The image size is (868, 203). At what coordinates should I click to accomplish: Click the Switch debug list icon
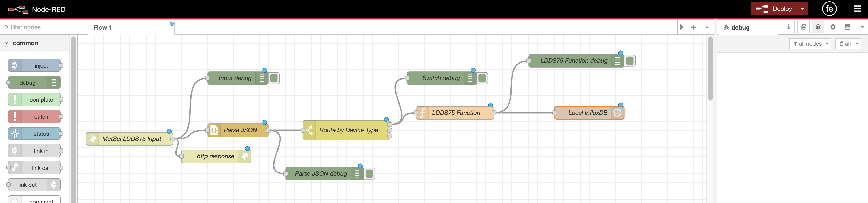470,78
